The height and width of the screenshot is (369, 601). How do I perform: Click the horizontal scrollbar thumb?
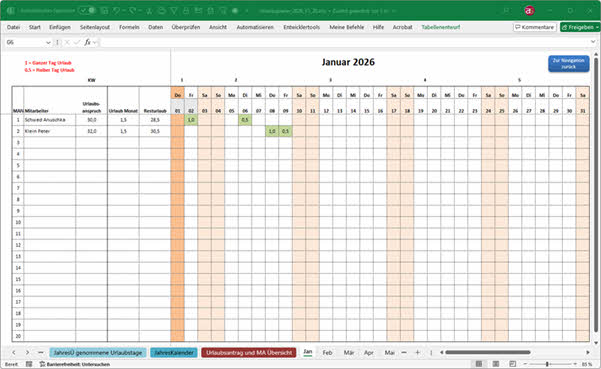[x=488, y=353]
